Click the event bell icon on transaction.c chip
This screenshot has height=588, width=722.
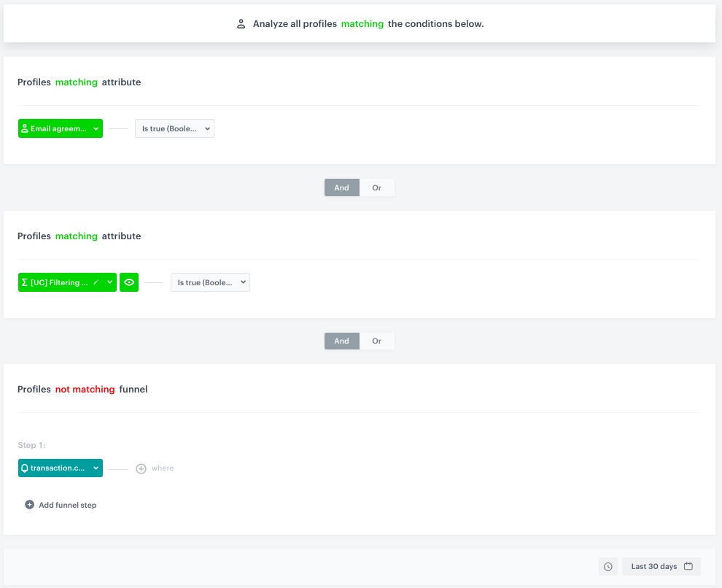24,468
